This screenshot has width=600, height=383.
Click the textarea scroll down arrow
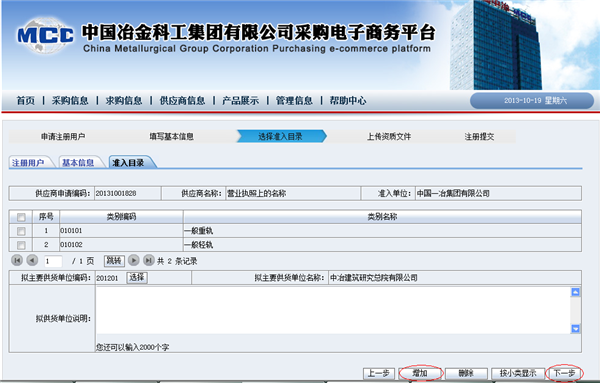click(x=575, y=329)
